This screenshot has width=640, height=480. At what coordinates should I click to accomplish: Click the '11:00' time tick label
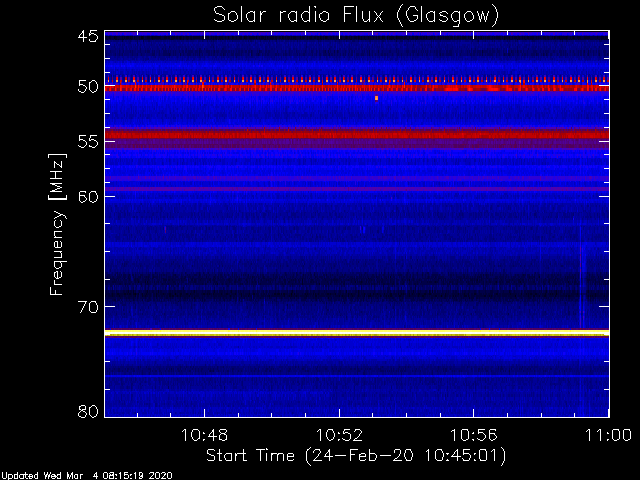608,435
